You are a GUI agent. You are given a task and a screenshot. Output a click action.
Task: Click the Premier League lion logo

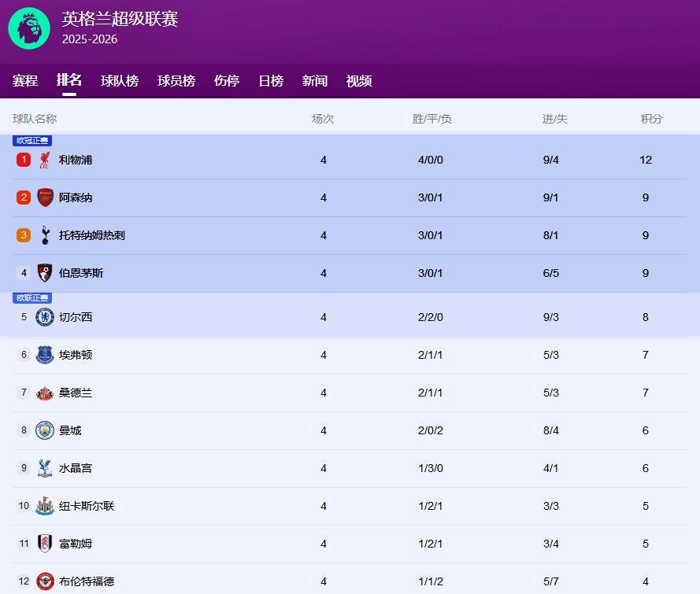pyautogui.click(x=29, y=28)
